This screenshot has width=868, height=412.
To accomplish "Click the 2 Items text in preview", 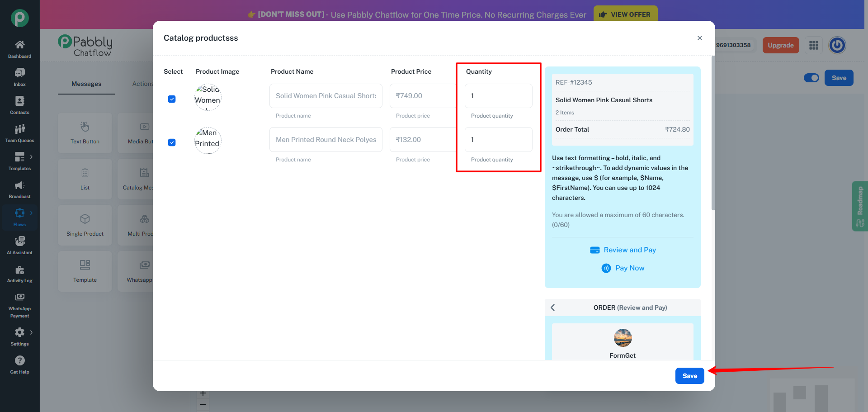I will click(x=565, y=113).
